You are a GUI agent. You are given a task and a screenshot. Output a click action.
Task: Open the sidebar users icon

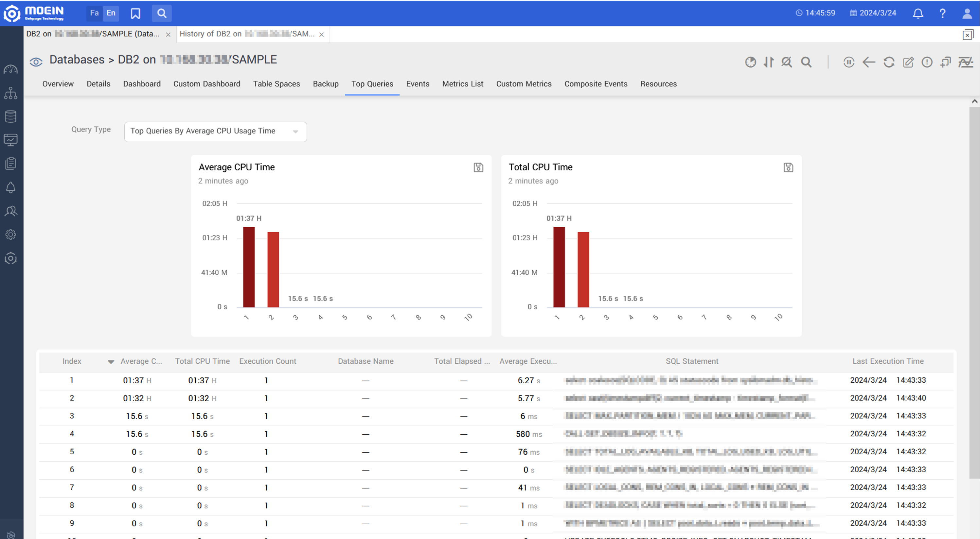pyautogui.click(x=11, y=211)
